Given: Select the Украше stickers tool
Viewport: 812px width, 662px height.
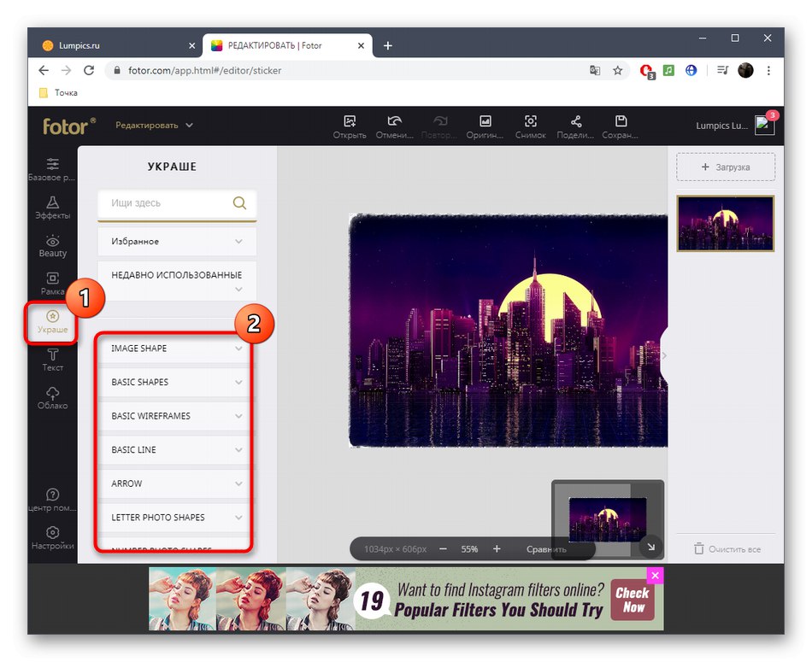Looking at the screenshot, I should [52, 322].
